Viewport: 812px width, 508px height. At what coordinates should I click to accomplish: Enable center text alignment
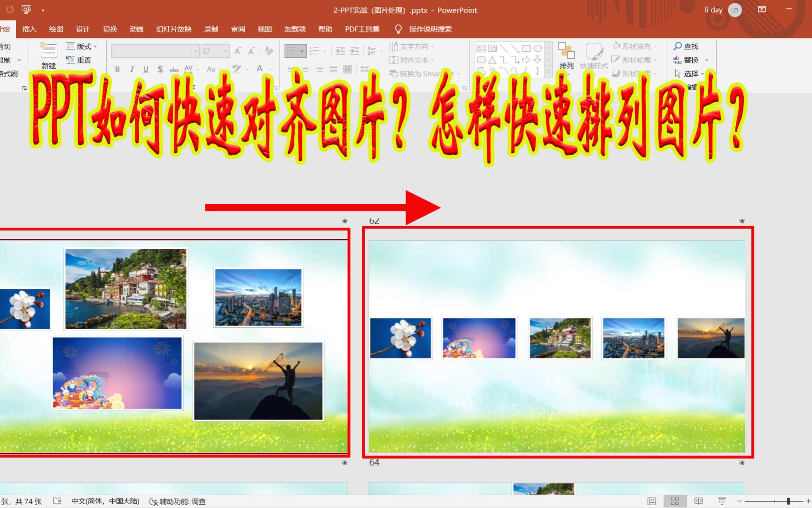(x=304, y=69)
